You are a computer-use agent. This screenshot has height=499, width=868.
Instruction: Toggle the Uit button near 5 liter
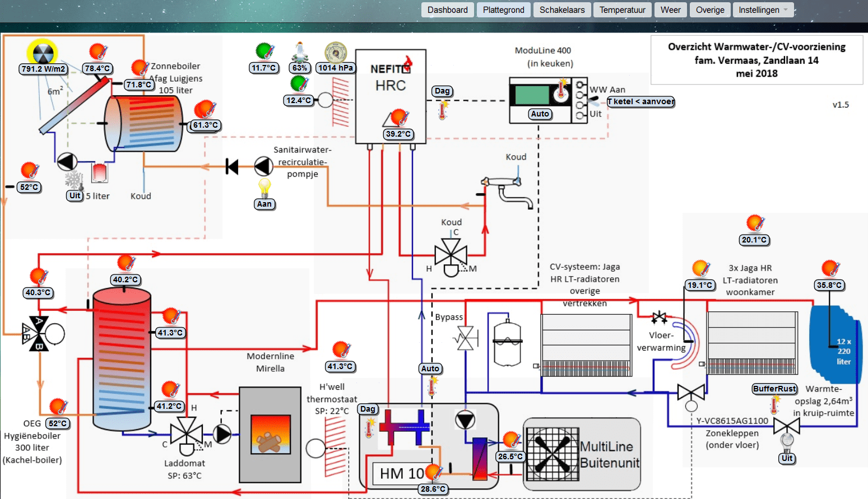click(75, 196)
